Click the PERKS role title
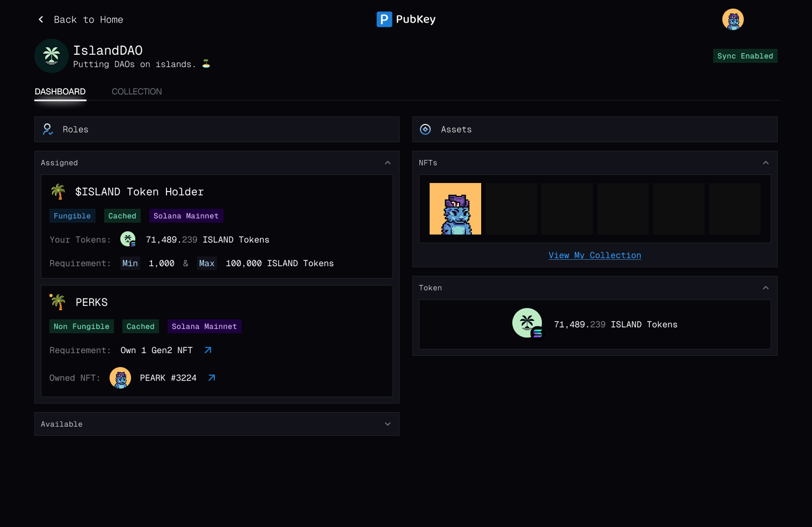 92,303
